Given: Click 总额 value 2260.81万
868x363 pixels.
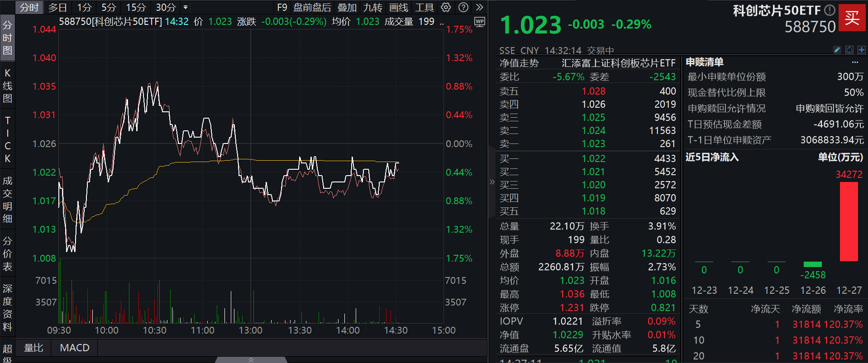Looking at the screenshot, I should [561, 267].
